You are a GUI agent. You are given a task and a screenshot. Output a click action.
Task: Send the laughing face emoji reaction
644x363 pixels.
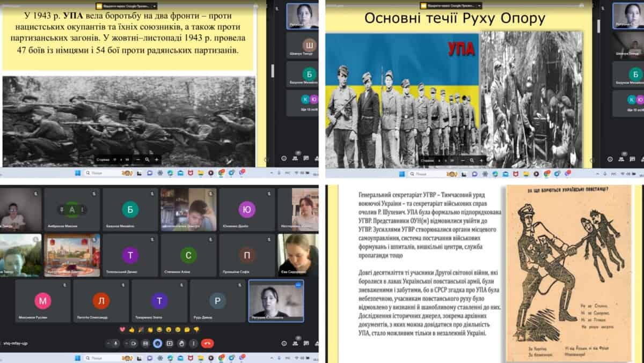(x=159, y=330)
